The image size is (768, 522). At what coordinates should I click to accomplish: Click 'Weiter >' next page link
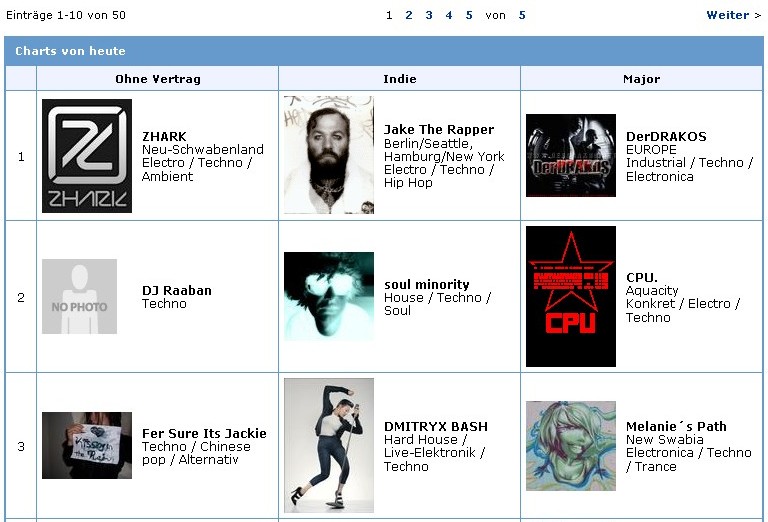733,15
